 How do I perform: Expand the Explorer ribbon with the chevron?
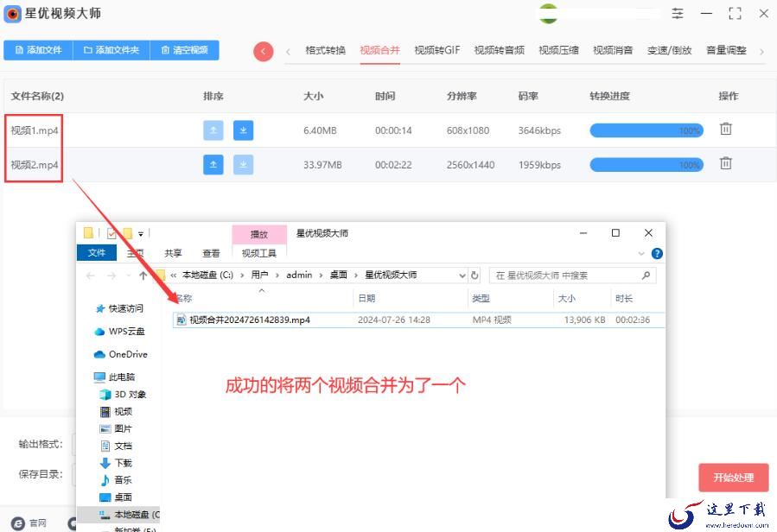641,254
